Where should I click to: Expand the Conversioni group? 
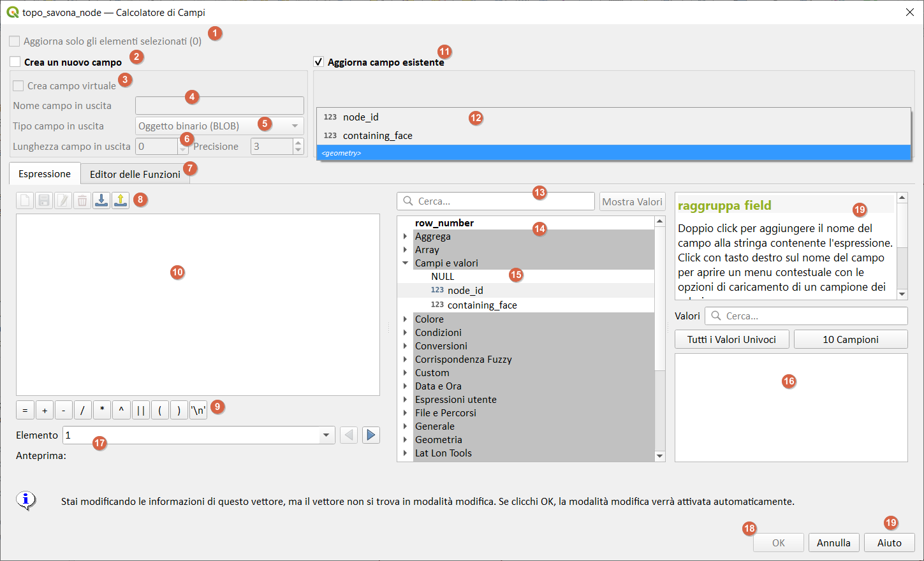[x=405, y=346]
